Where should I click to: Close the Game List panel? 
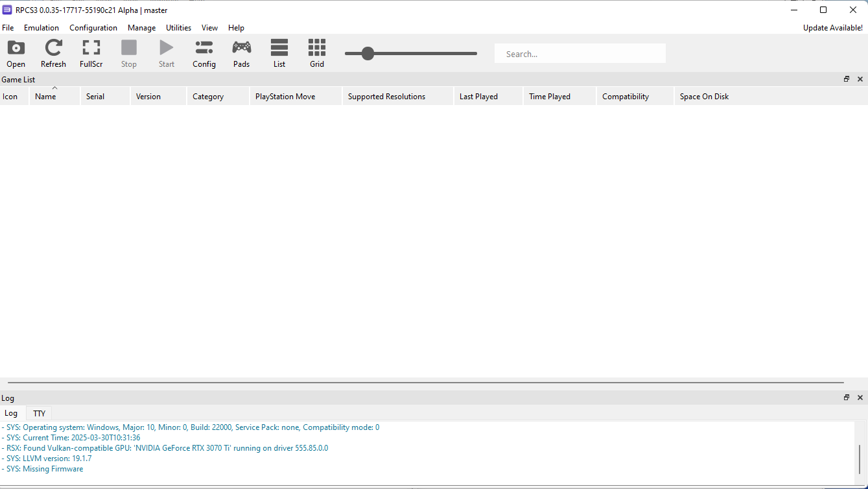(860, 79)
